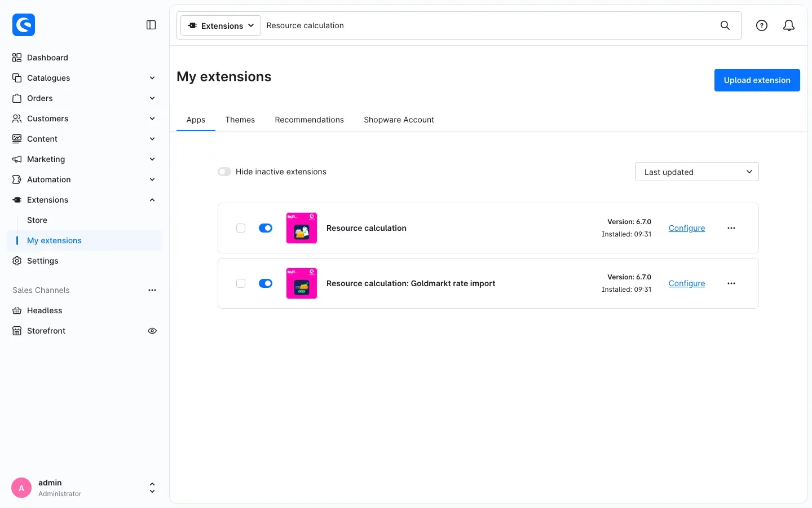Expand the Customers menu chevron
812x508 pixels.
(x=152, y=119)
